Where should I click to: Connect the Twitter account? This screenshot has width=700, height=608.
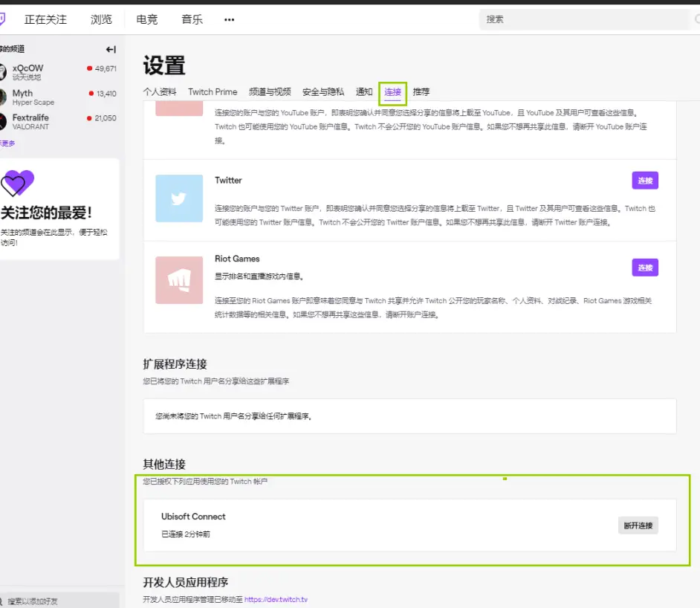(645, 181)
